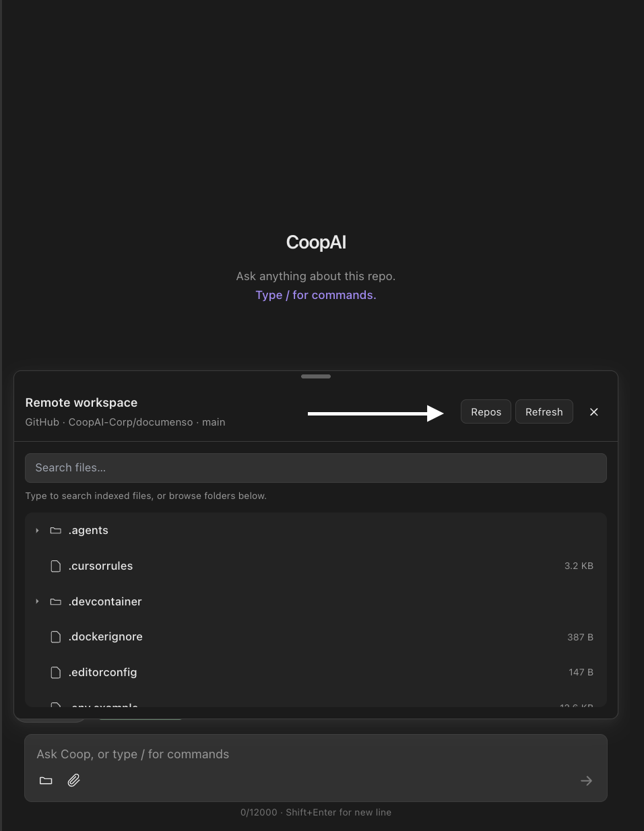Click the .dockerignore file icon
The width and height of the screenshot is (644, 831).
[56, 637]
